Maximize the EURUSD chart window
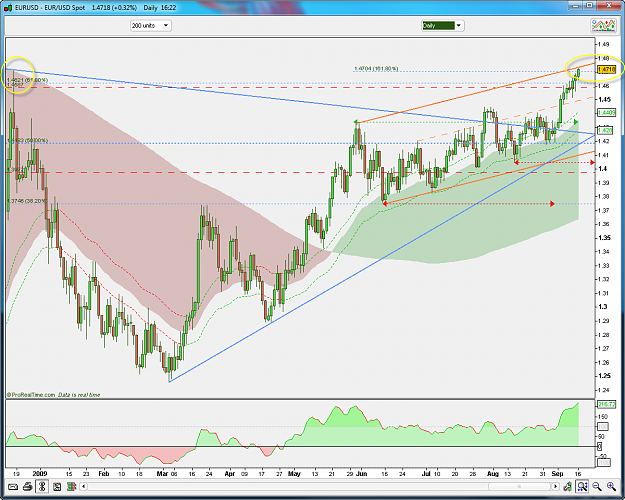This screenshot has height=500, width=625. (590, 6)
